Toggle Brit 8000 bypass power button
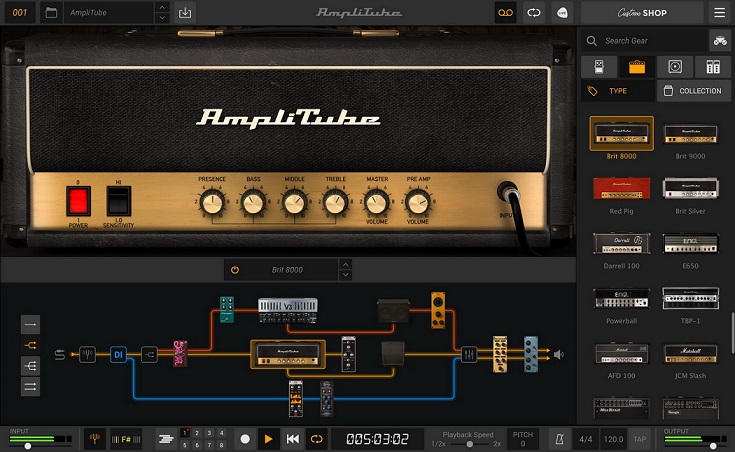 (235, 270)
